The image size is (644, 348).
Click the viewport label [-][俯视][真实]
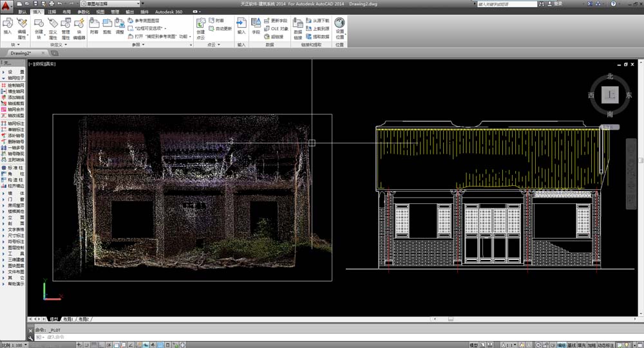(42, 64)
